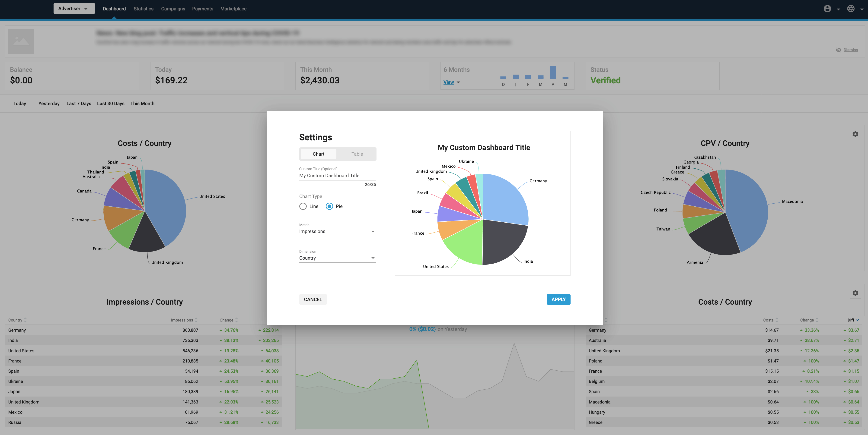The height and width of the screenshot is (435, 868).
Task: Open user account profile icon
Action: point(827,9)
